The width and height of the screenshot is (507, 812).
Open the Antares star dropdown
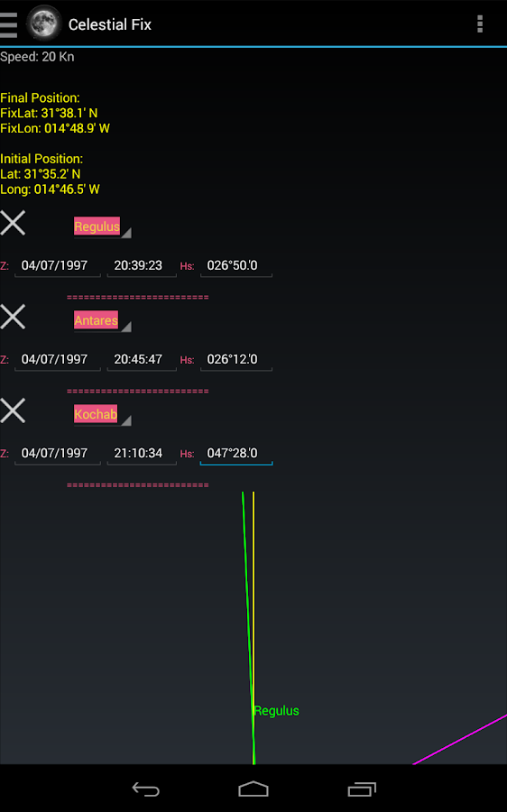tap(102, 320)
